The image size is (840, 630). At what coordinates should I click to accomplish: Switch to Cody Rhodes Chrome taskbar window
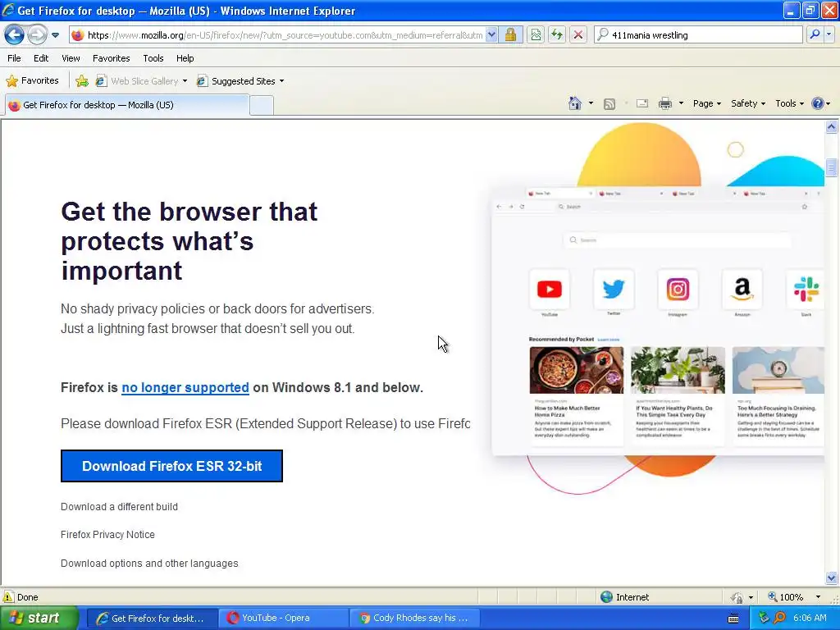click(x=414, y=619)
